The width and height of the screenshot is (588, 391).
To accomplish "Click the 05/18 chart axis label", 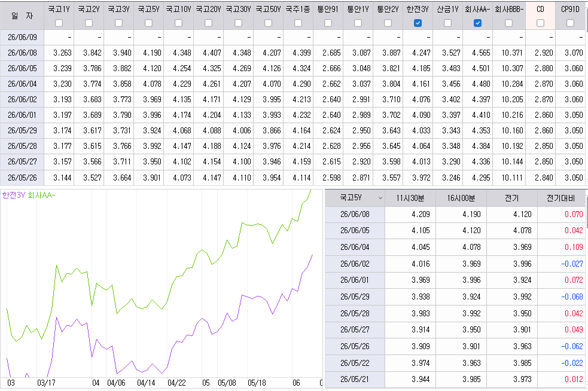I will [257, 383].
